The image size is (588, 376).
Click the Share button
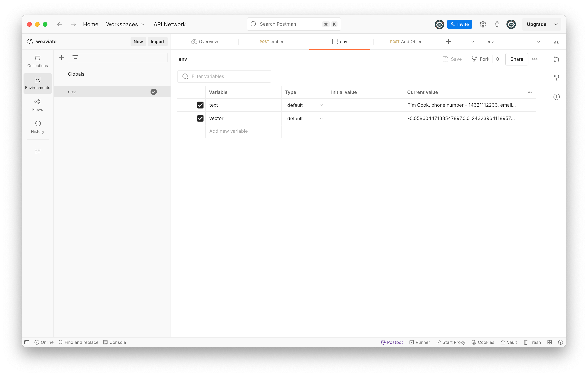click(516, 59)
